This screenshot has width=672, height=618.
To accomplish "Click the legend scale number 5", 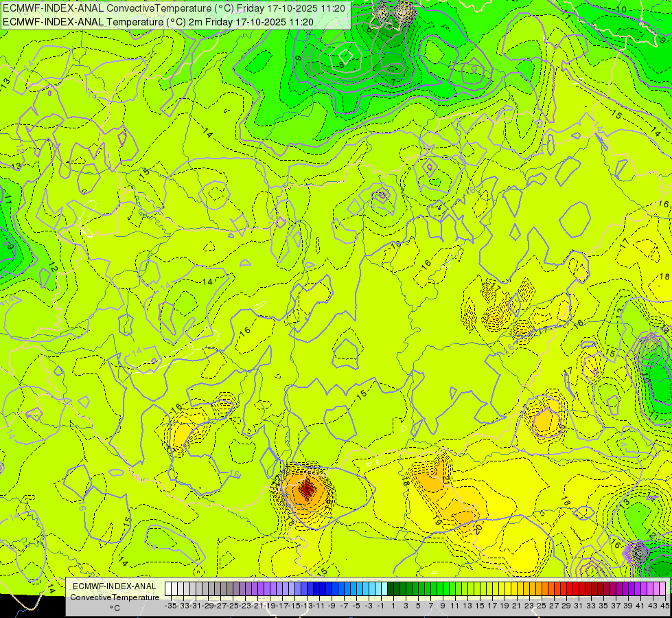I will (418, 606).
